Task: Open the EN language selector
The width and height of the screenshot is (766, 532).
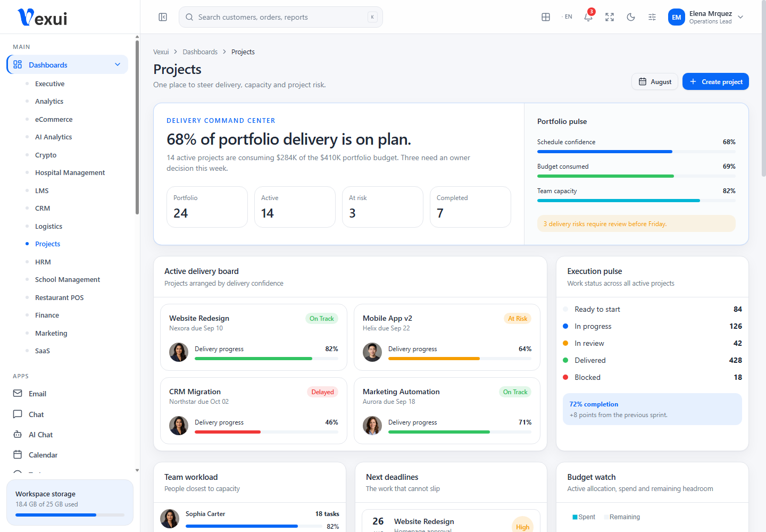Action: [567, 17]
